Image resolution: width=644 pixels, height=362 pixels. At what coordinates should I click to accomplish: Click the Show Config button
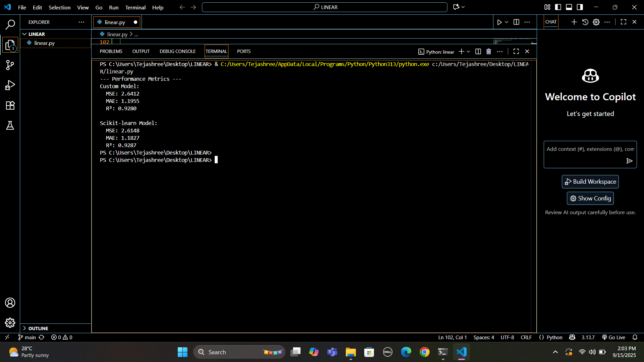[x=590, y=198]
